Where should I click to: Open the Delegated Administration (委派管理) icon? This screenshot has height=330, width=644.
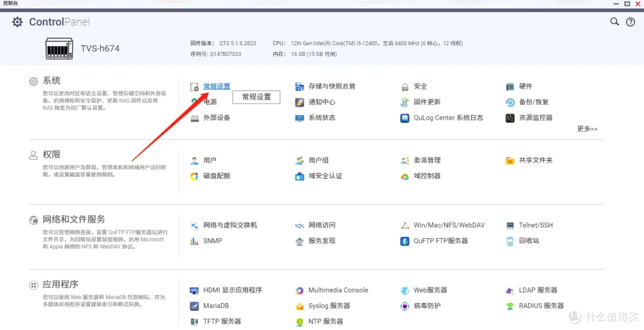pyautogui.click(x=405, y=160)
